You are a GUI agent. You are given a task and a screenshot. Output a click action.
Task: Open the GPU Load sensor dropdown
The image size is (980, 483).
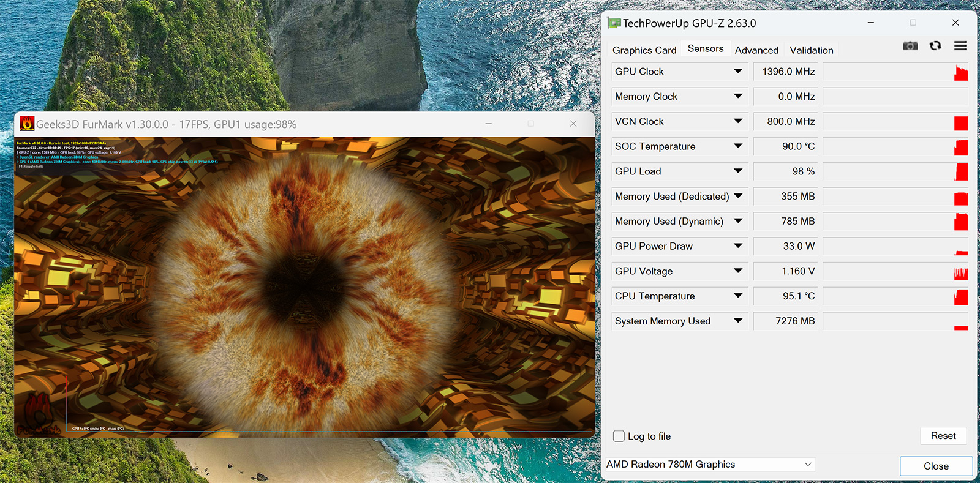pyautogui.click(x=738, y=171)
